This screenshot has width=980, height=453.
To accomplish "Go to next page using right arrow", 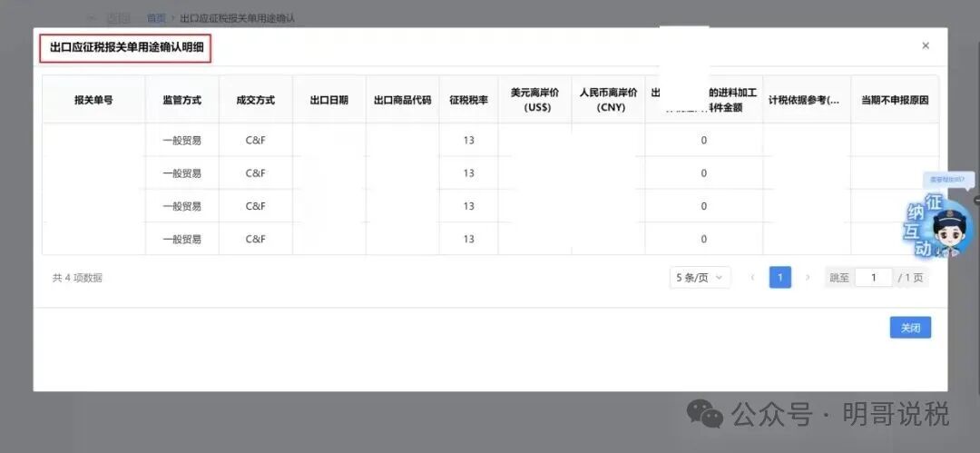I will (808, 277).
